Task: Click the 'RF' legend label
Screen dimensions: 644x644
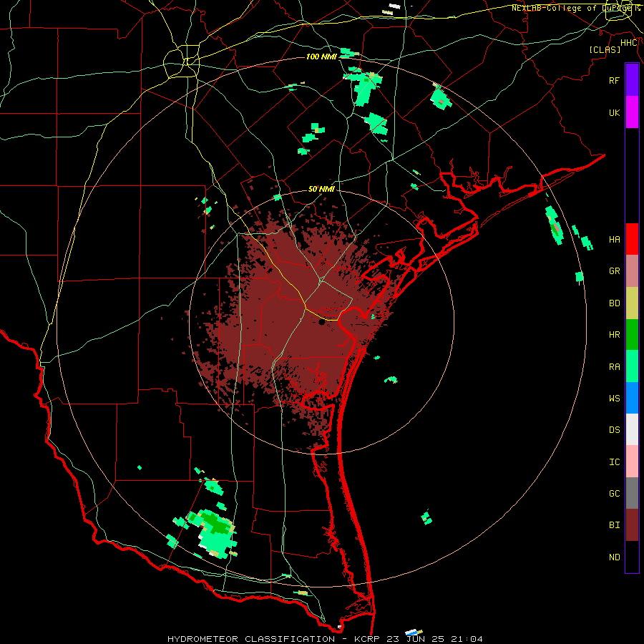Action: [x=615, y=80]
